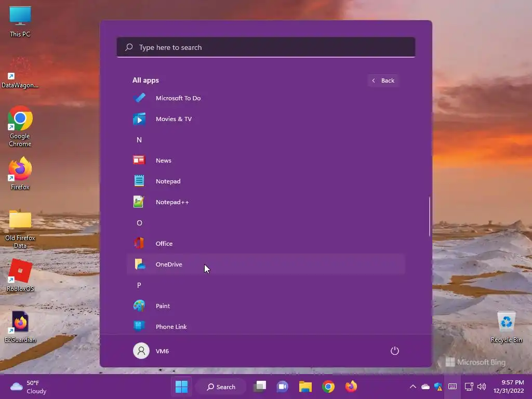The width and height of the screenshot is (532, 399).
Task: Click the OneDrive cloud tray icon
Action: (425, 387)
